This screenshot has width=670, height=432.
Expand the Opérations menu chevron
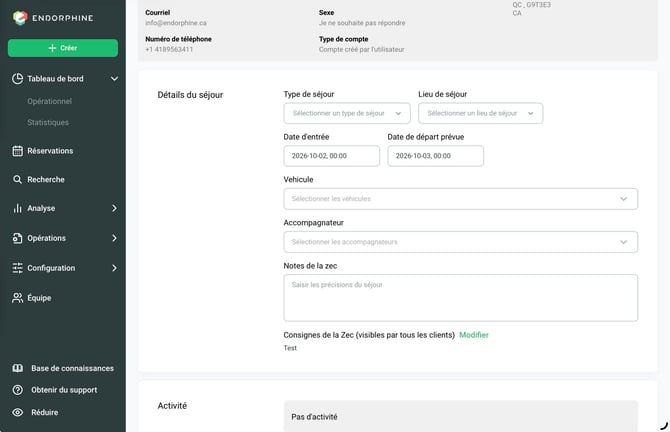[114, 238]
